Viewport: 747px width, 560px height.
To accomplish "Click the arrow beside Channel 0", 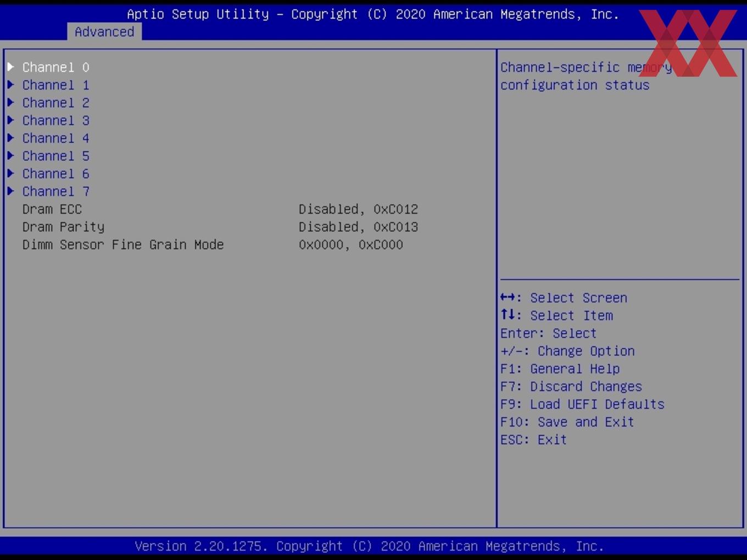I will [x=10, y=67].
